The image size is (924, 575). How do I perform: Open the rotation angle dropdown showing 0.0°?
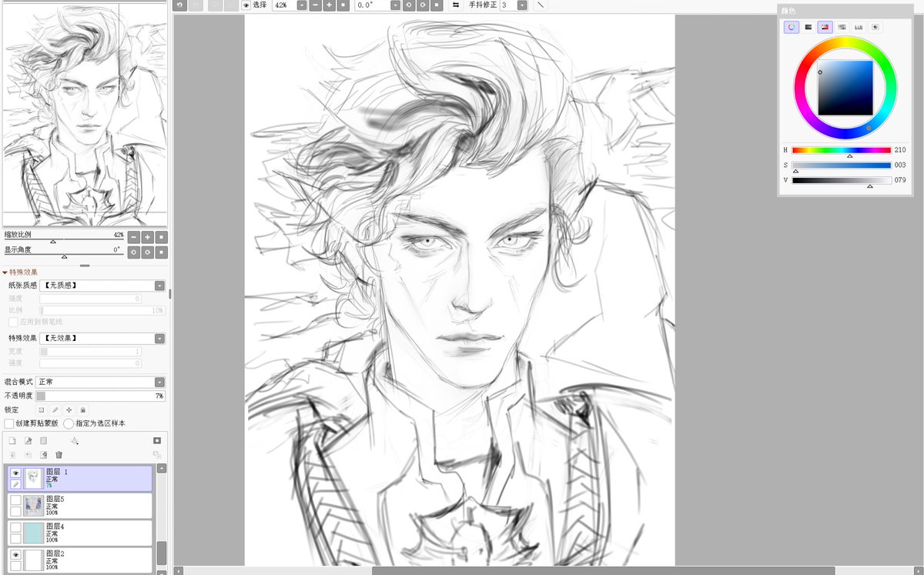[395, 5]
